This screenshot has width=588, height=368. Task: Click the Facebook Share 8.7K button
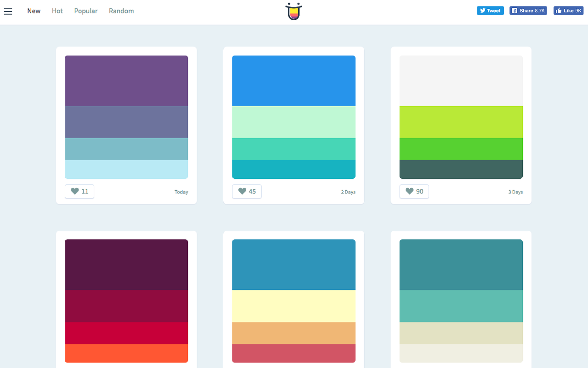point(528,11)
